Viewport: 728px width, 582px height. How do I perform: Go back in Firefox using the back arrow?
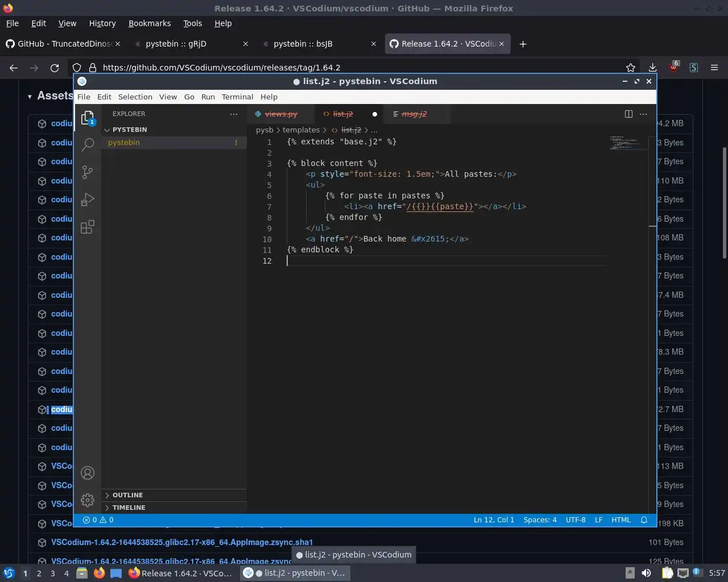14,68
